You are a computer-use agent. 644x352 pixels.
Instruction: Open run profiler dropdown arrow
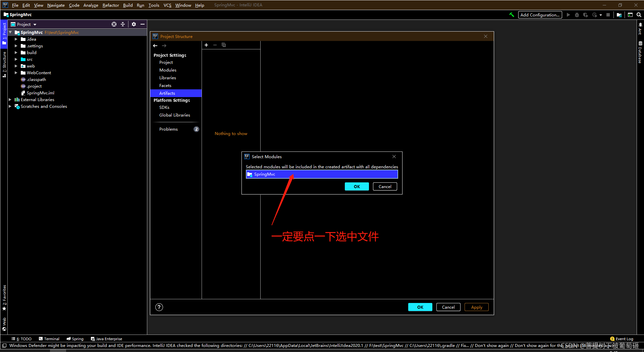[x=600, y=15]
